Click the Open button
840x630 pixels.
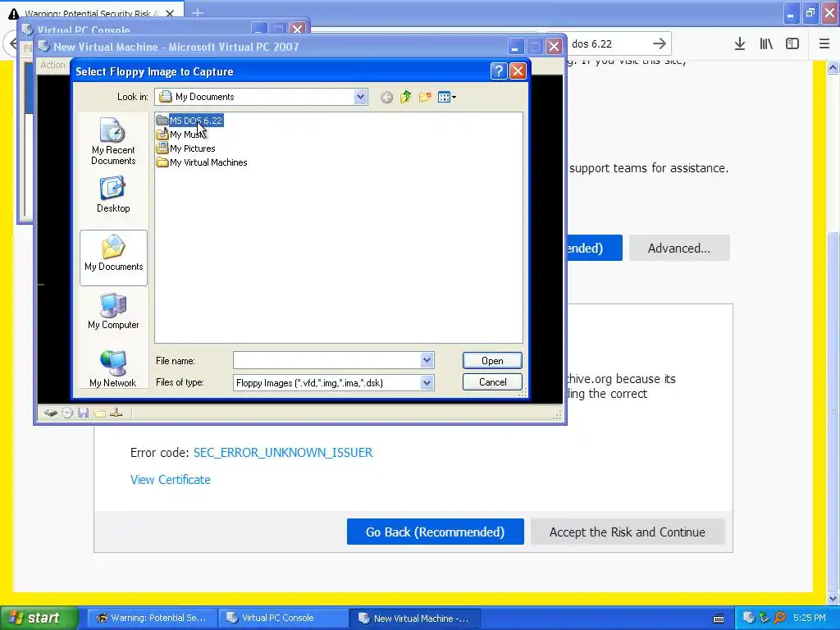(492, 361)
